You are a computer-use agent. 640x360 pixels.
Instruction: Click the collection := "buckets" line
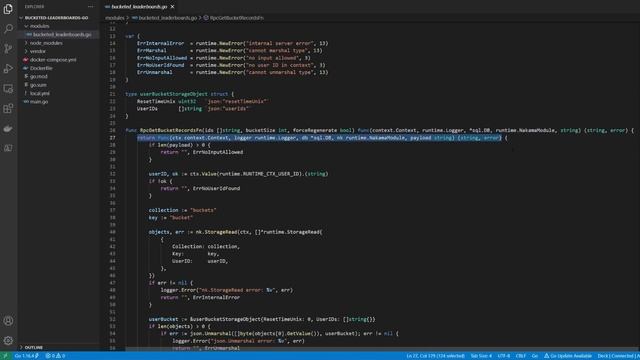pyautogui.click(x=182, y=211)
